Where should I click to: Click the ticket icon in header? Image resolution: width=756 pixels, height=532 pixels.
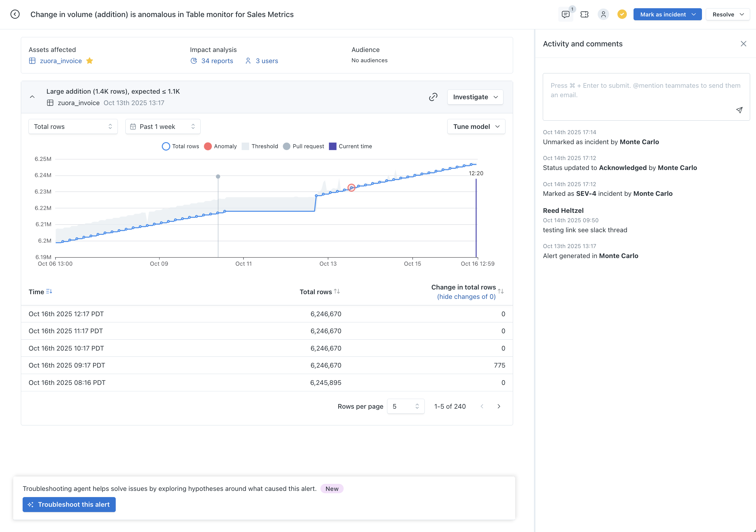[584, 14]
